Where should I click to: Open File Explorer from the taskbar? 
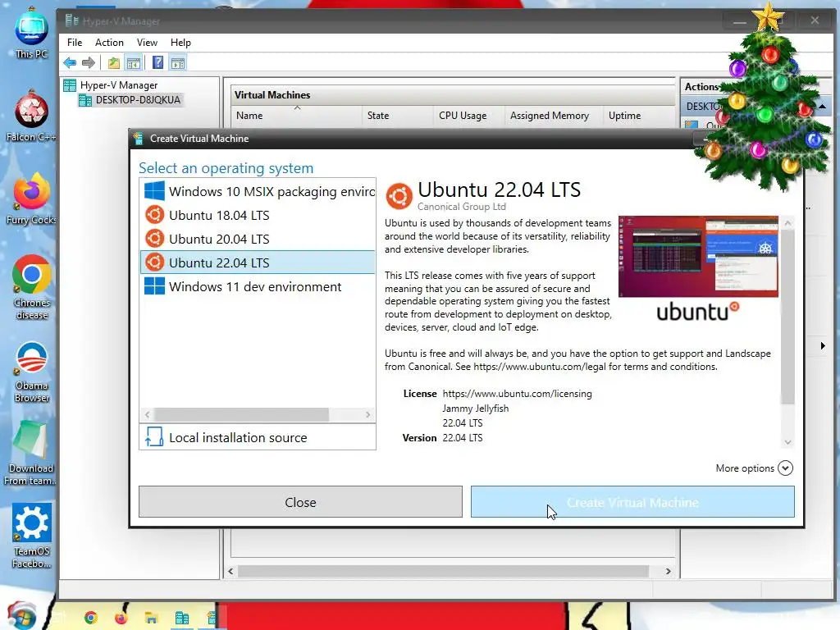coord(151,618)
